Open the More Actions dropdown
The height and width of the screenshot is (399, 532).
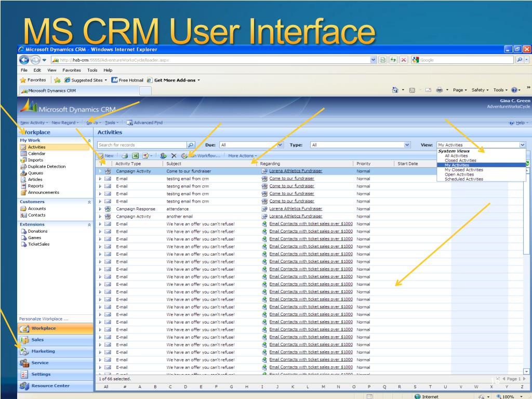[242, 156]
